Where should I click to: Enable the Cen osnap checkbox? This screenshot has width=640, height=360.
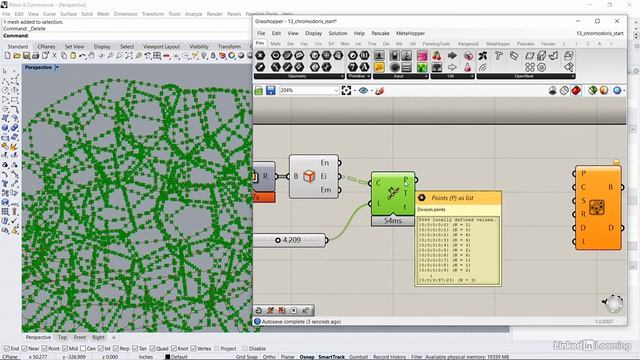pyautogui.click(x=83, y=349)
